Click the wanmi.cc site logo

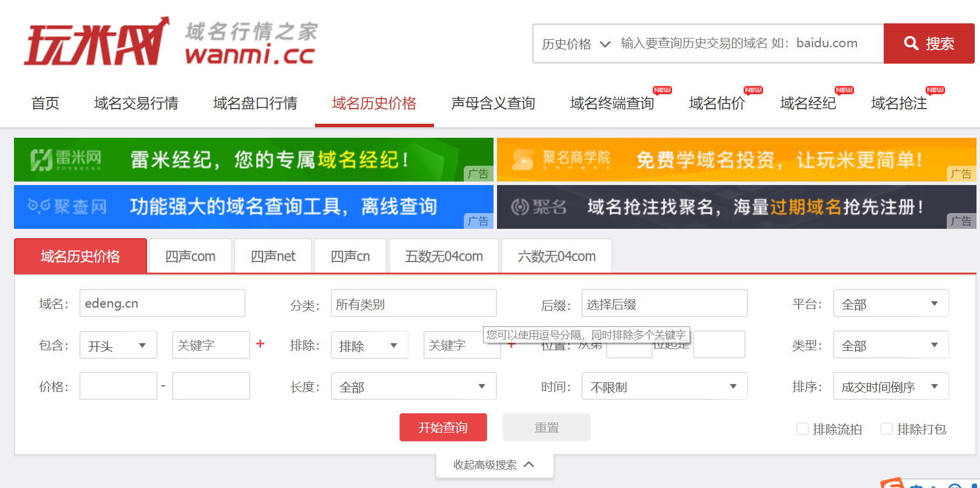pyautogui.click(x=170, y=43)
